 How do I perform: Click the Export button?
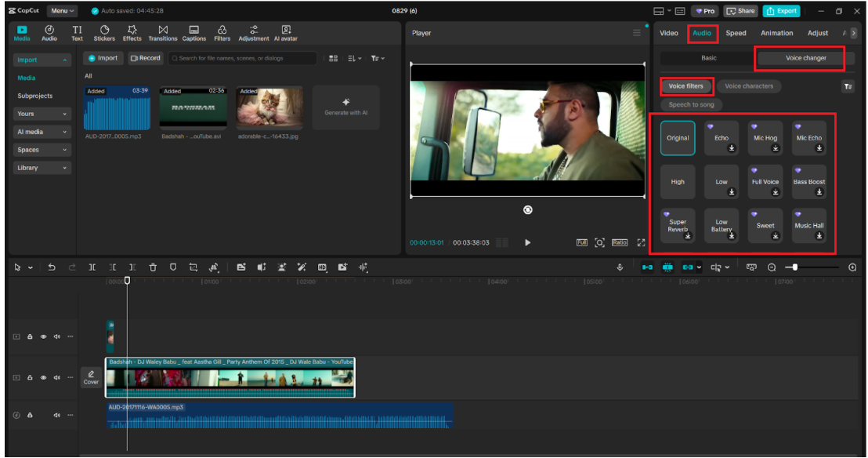pyautogui.click(x=781, y=11)
